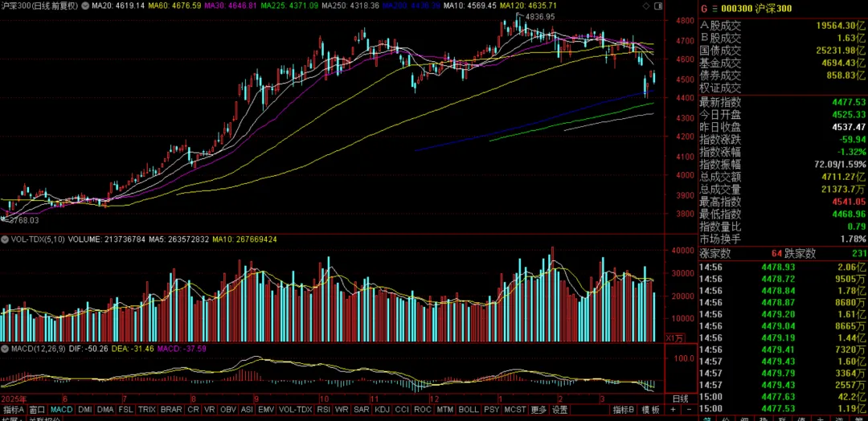Viewport: 868px width, 421px height.
Task: Click the X1万 volume unit label
Action: 674,337
